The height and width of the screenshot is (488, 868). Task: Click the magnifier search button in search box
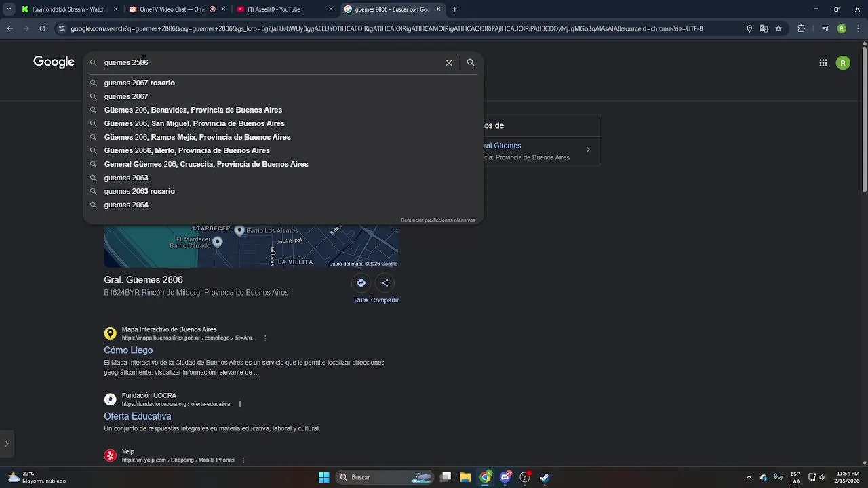pyautogui.click(x=471, y=62)
